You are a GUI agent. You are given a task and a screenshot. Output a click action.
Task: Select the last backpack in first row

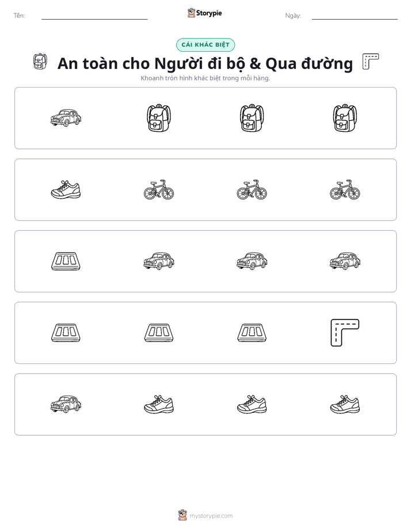click(x=345, y=118)
